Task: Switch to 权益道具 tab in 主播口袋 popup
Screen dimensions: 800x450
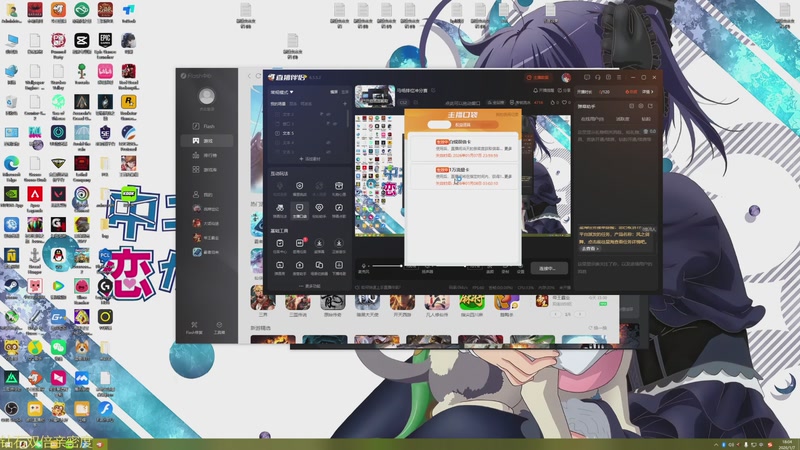Action: [463, 124]
